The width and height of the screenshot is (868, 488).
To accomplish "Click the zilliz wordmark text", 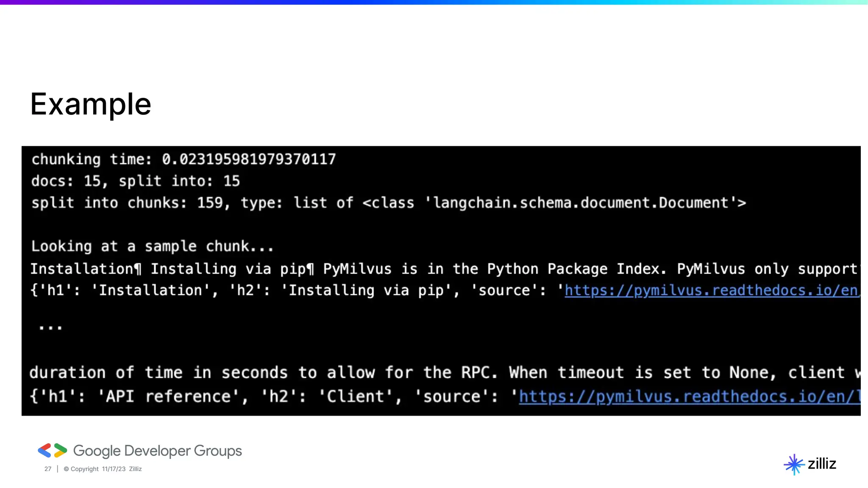I will (x=822, y=464).
